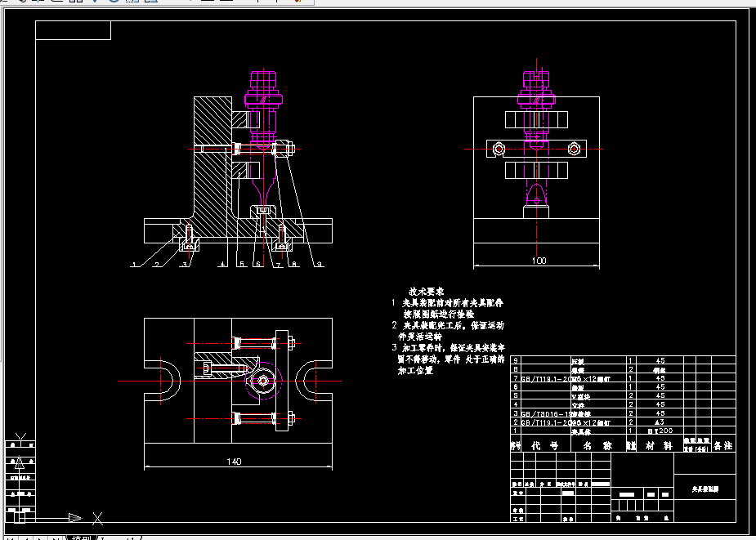Click the HT200 material cell
The image size is (756, 540).
tap(660, 431)
